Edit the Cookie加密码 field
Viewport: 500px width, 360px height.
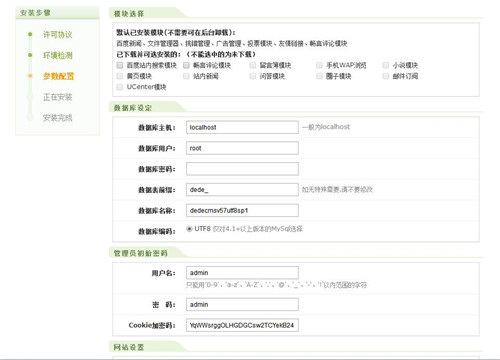[242, 325]
